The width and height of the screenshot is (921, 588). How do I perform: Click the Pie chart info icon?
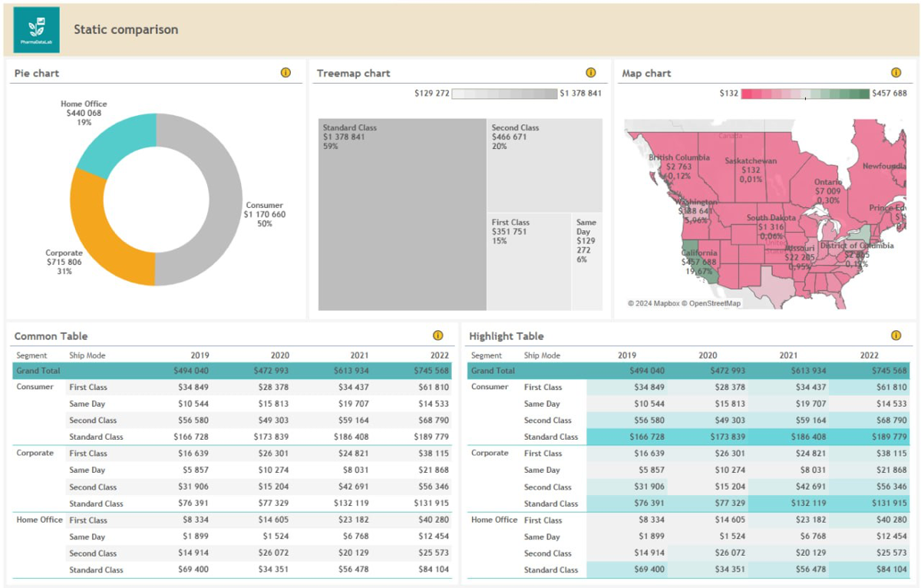point(286,73)
